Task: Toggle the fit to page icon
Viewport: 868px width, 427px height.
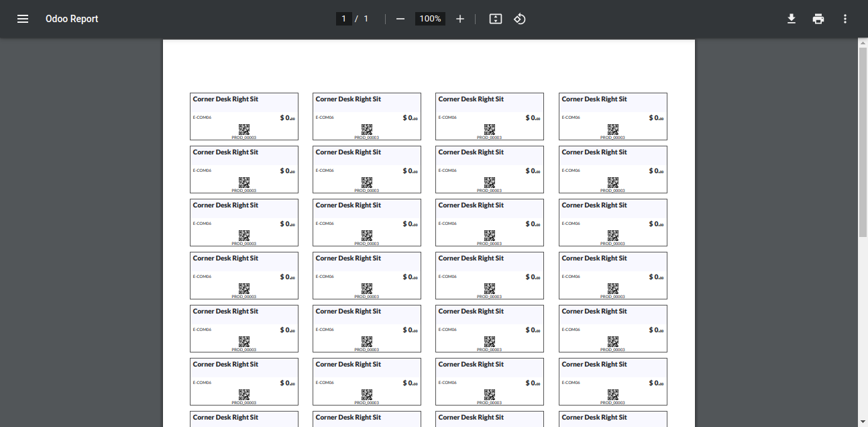Action: 496,19
